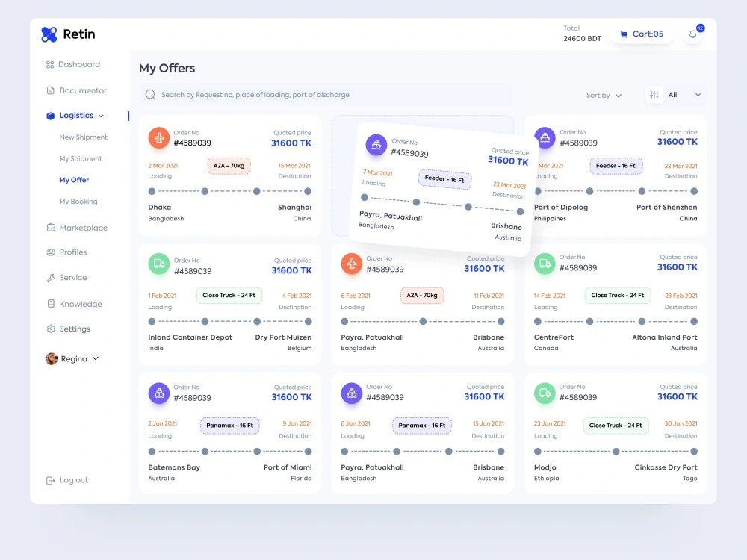This screenshot has width=747, height=560.
Task: Click the Cart:05 button
Action: pyautogui.click(x=641, y=34)
